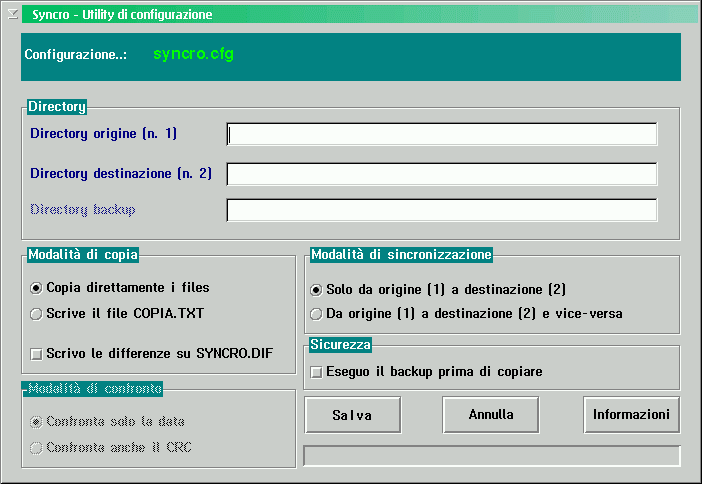This screenshot has width=702, height=484.
Task: Choose 'Scrive il file COPIA.TXT' radio option
Action: [x=37, y=313]
